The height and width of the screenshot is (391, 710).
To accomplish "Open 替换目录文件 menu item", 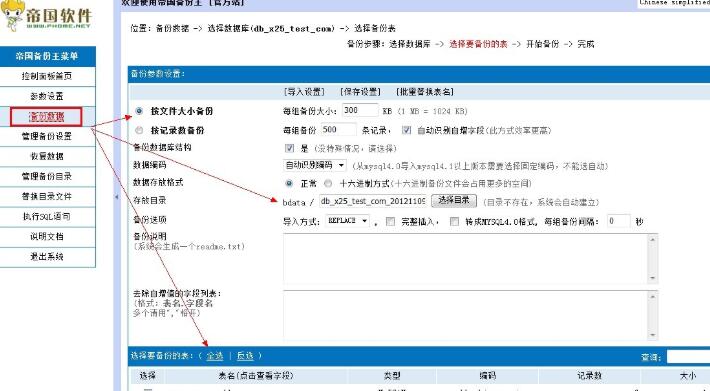I will (47, 196).
